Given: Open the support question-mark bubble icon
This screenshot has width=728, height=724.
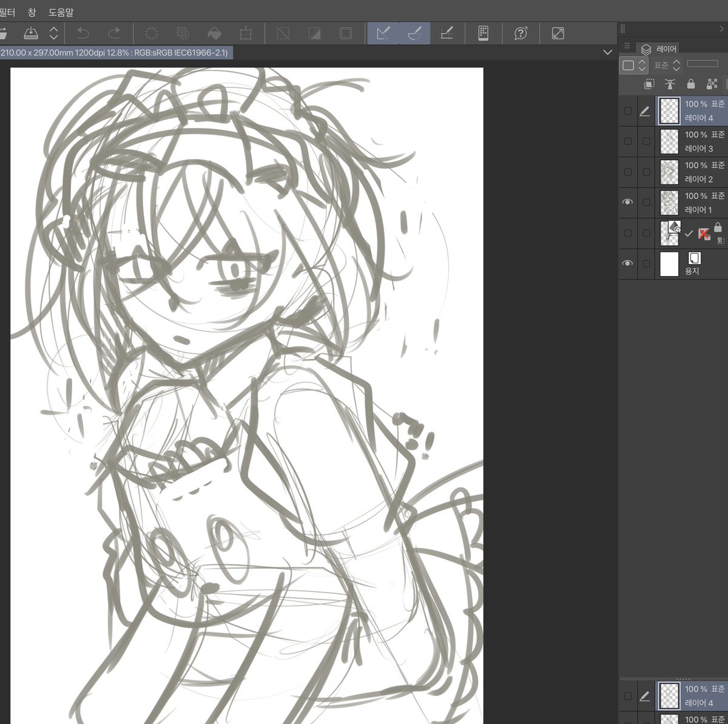Looking at the screenshot, I should pos(521,33).
